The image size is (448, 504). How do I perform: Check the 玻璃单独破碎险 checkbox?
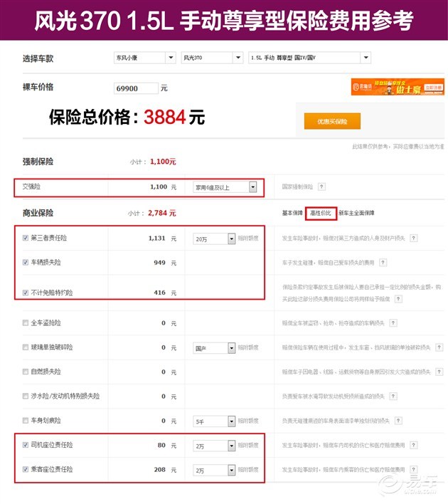click(x=26, y=347)
